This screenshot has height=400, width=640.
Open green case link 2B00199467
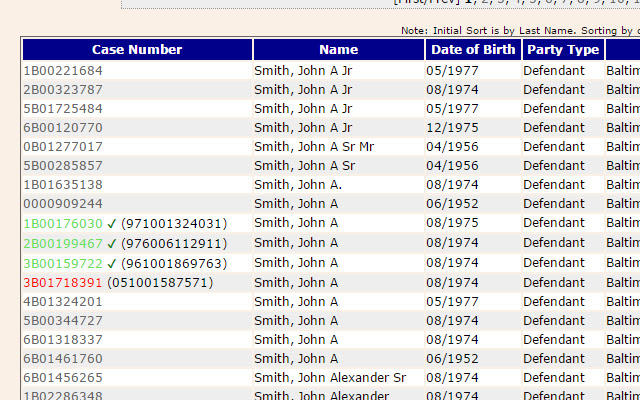click(x=63, y=243)
